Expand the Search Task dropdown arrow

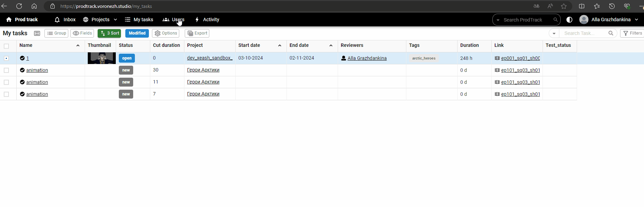[554, 33]
